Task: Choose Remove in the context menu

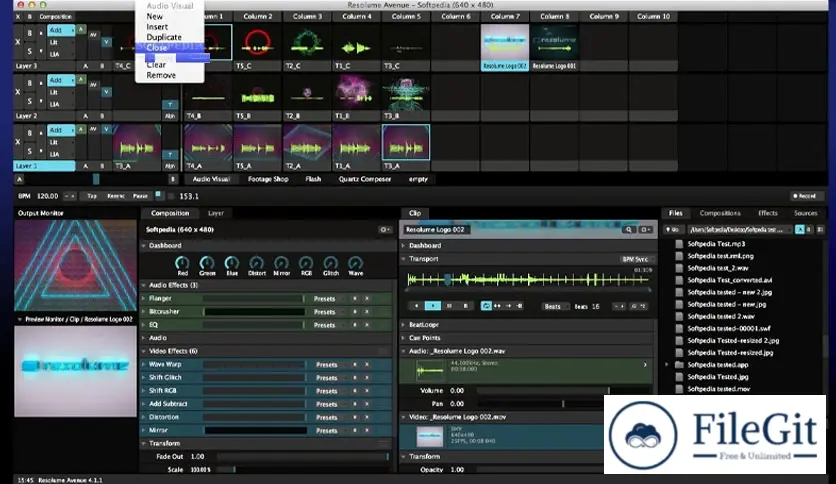Action: 160,76
